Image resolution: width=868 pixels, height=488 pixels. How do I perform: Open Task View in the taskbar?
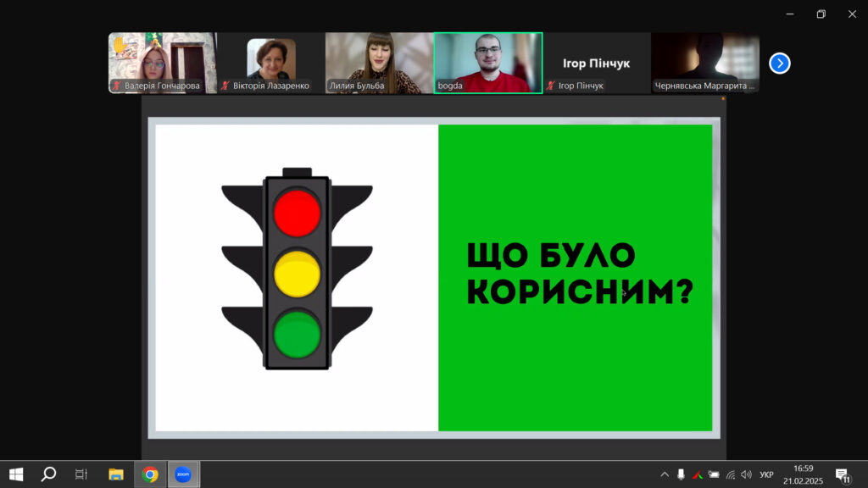81,474
